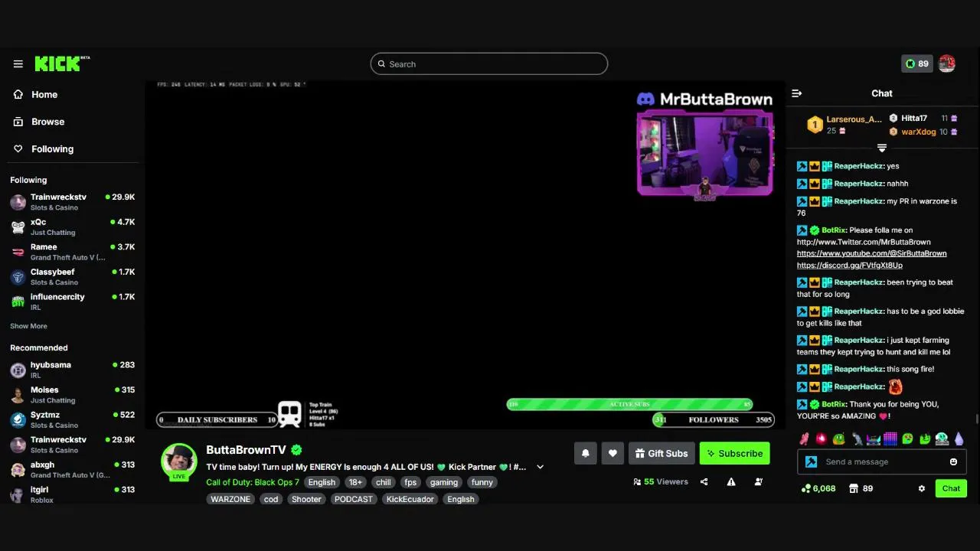Open the discord.gg invite link
The width and height of the screenshot is (980, 551).
tap(850, 266)
